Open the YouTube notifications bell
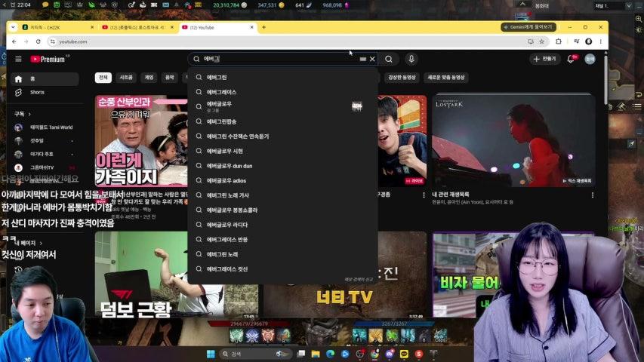Viewport: 644px width, 362px height. [571, 59]
